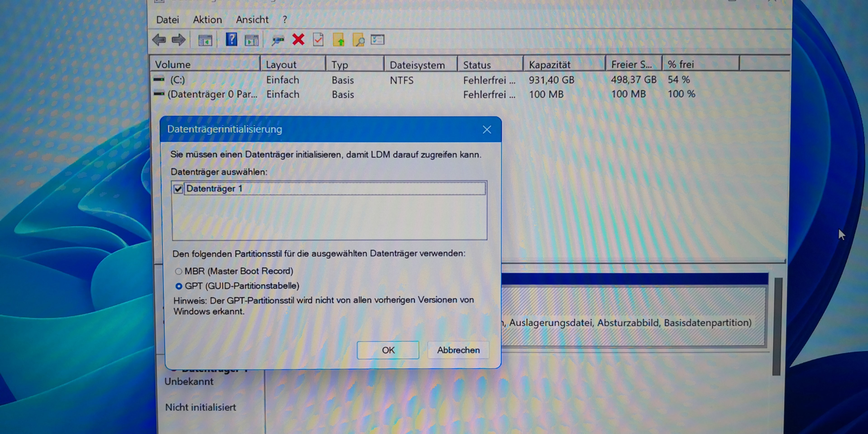Click the red X delete icon
The height and width of the screenshot is (434, 868).
298,40
